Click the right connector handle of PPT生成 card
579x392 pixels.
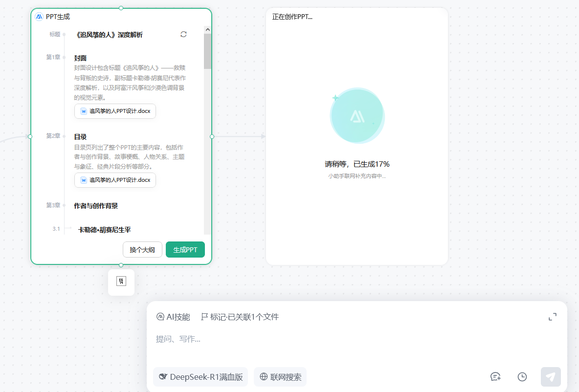(212, 136)
